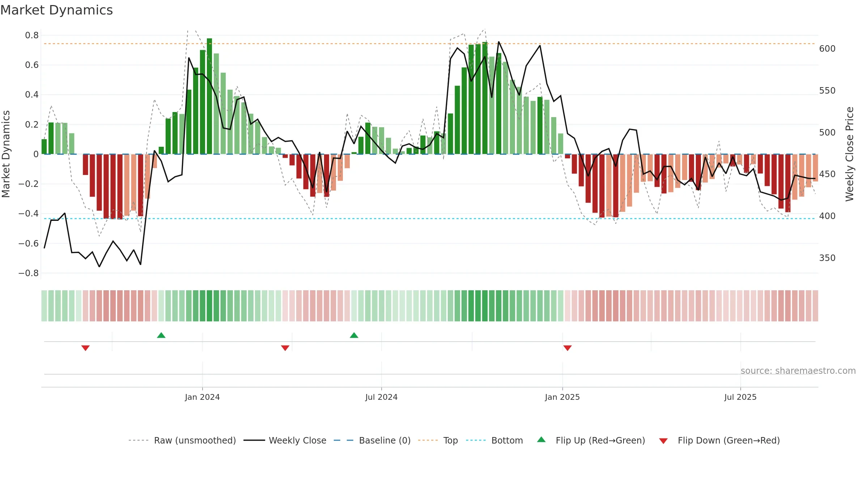Click the Weekly Close Price axis title
Viewport: 868px width, 488px height.
point(850,154)
